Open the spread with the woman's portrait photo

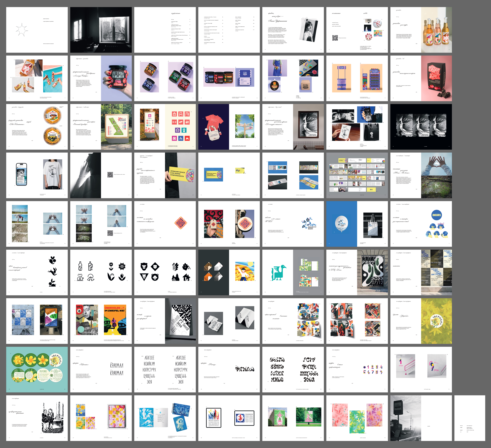293,30
